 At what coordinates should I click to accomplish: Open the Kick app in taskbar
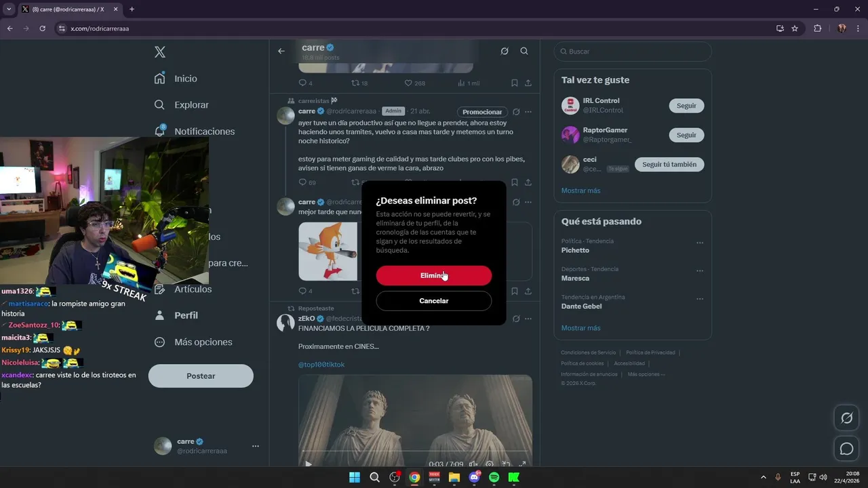pos(513,477)
